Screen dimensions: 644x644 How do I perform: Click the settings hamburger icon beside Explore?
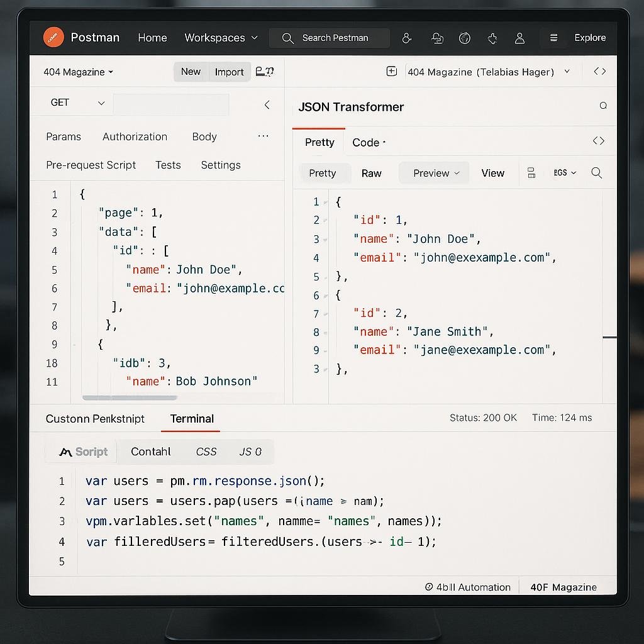pyautogui.click(x=554, y=38)
